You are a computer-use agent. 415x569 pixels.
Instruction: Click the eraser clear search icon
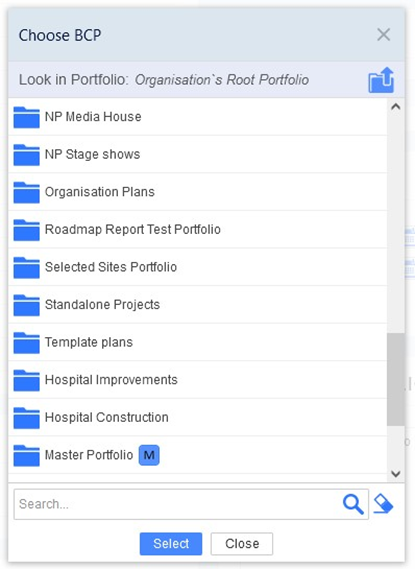coord(383,504)
